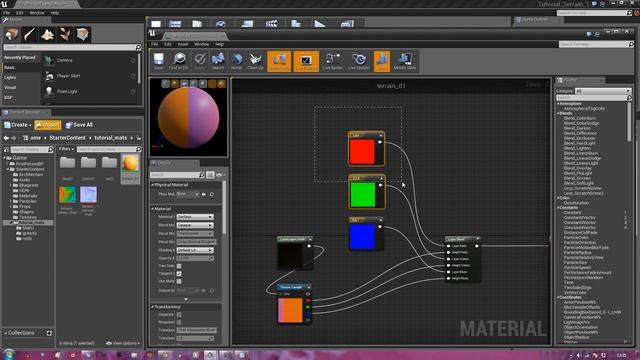Viewport: 640px width, 360px height.
Task: Click the red color constant node
Action: (x=366, y=149)
